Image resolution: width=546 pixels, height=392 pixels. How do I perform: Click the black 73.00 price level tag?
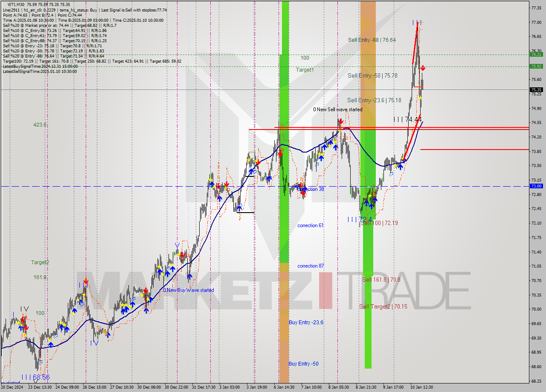536,186
